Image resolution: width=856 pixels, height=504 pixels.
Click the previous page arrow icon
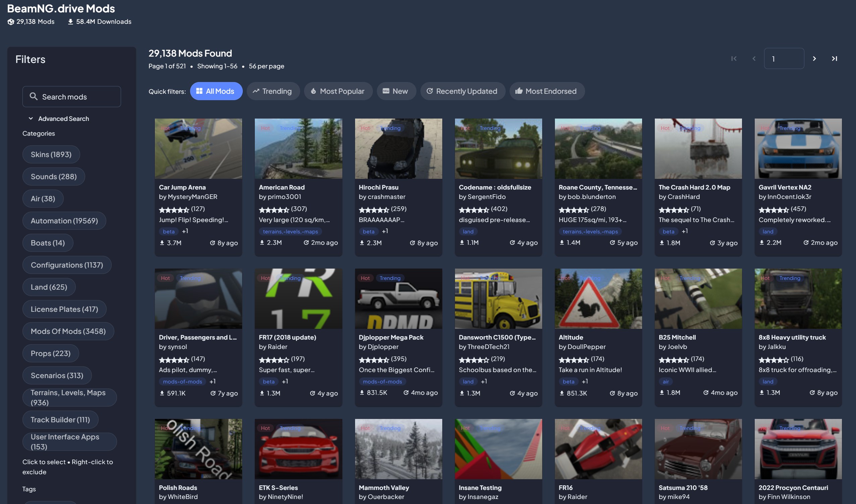click(754, 59)
